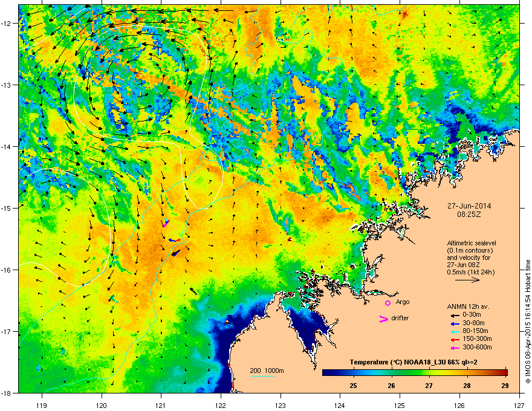Click longitude axis label 124
This screenshot has height=411, width=532.
pyautogui.click(x=340, y=405)
